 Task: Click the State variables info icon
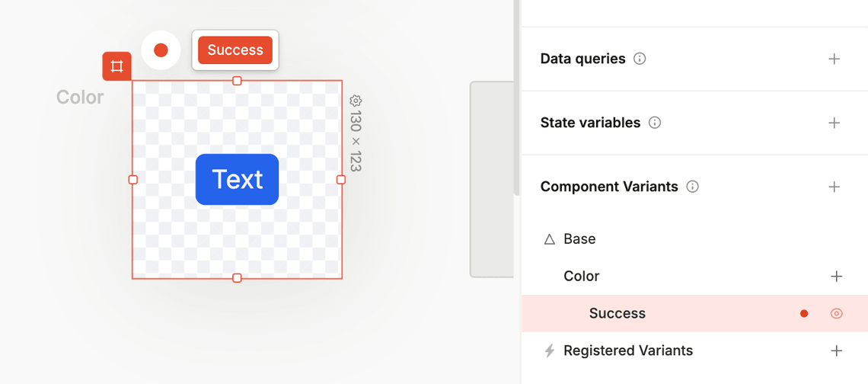pyautogui.click(x=655, y=123)
